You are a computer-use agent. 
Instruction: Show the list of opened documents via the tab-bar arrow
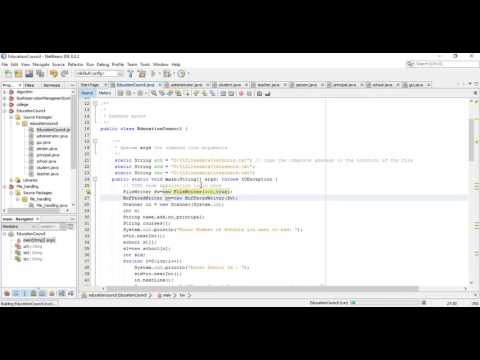pyautogui.click(x=470, y=84)
